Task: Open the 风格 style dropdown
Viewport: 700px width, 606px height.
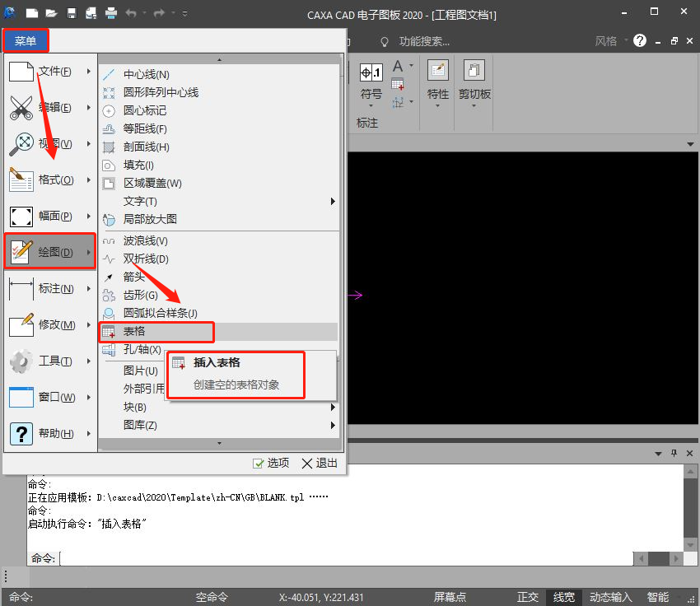Action: tap(611, 41)
